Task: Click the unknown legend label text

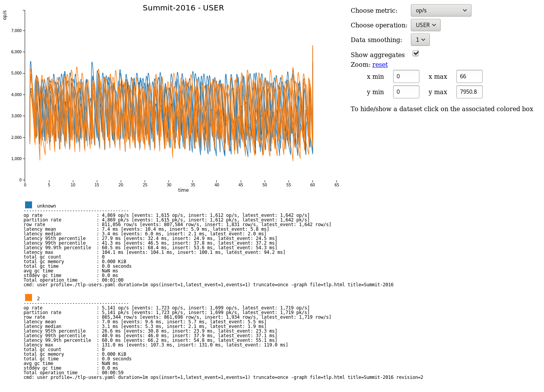Action: pyautogui.click(x=46, y=205)
